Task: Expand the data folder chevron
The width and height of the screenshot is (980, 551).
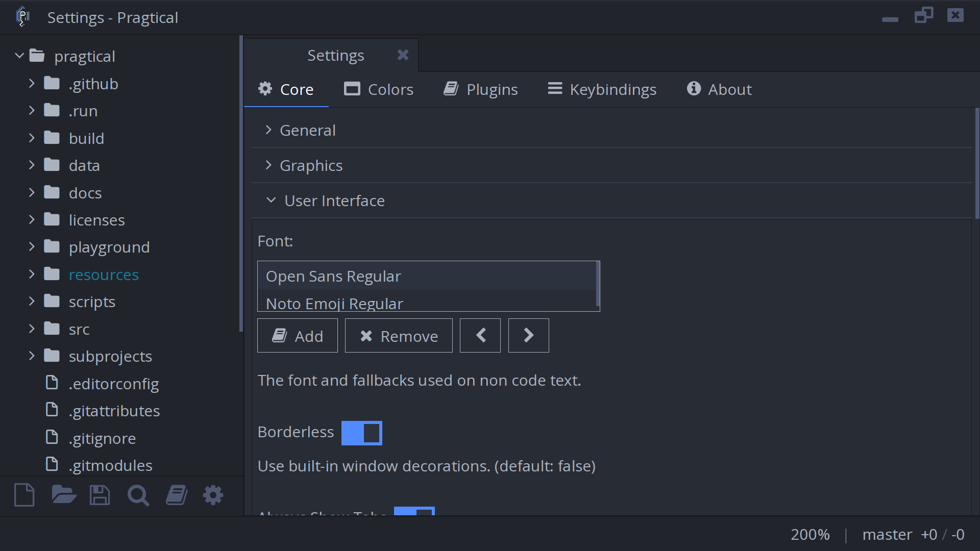Action: coord(32,165)
